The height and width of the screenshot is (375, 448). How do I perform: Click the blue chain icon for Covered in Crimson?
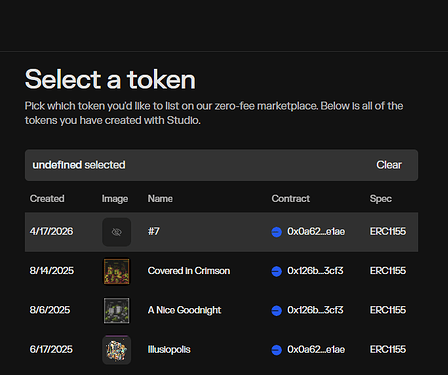(x=276, y=271)
